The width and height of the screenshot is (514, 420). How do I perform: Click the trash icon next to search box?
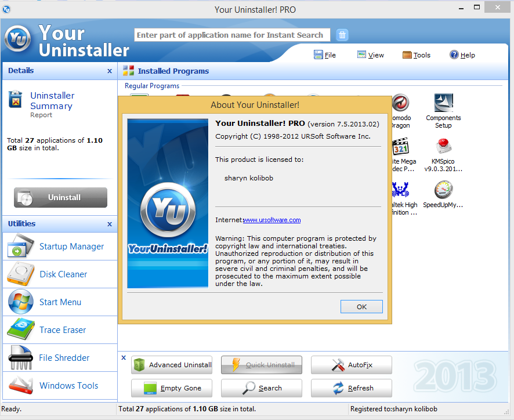(x=342, y=35)
